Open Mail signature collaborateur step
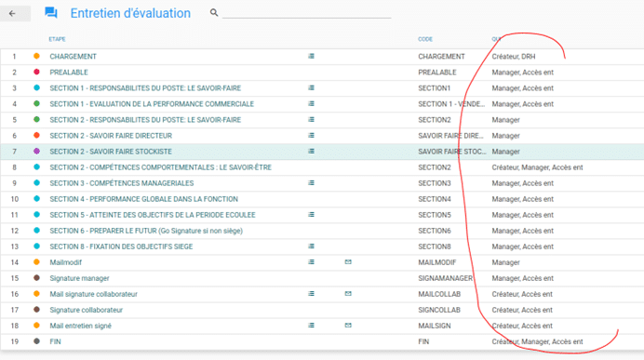 point(94,294)
